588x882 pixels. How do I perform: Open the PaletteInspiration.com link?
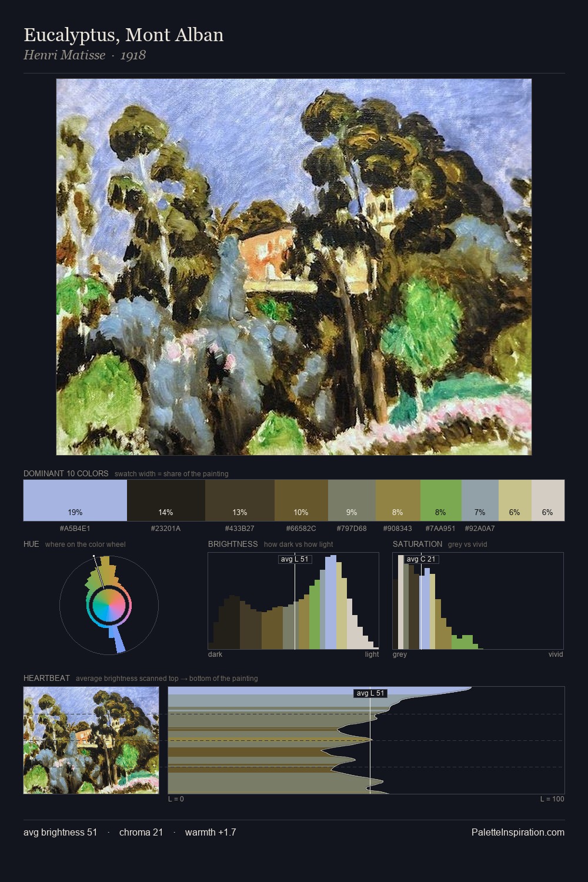coord(518,832)
